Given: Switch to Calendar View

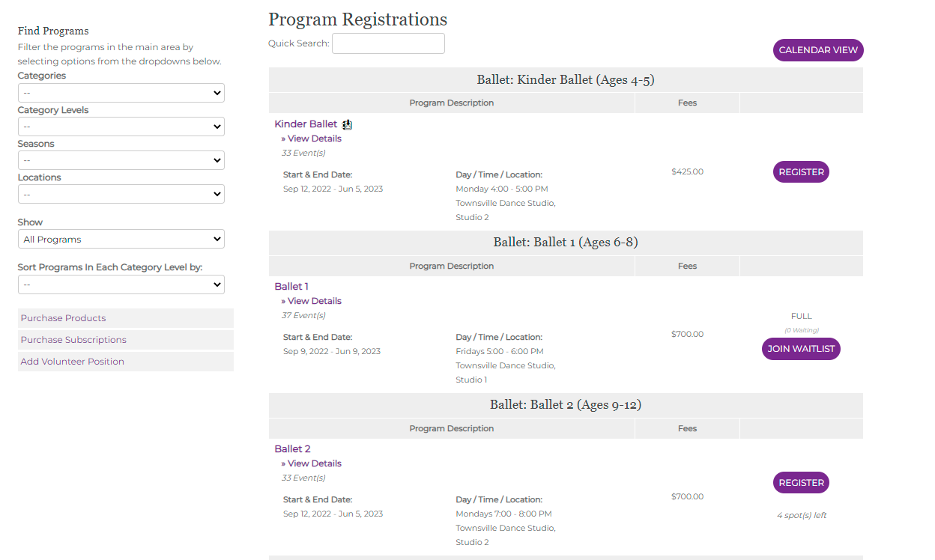Looking at the screenshot, I should [818, 50].
